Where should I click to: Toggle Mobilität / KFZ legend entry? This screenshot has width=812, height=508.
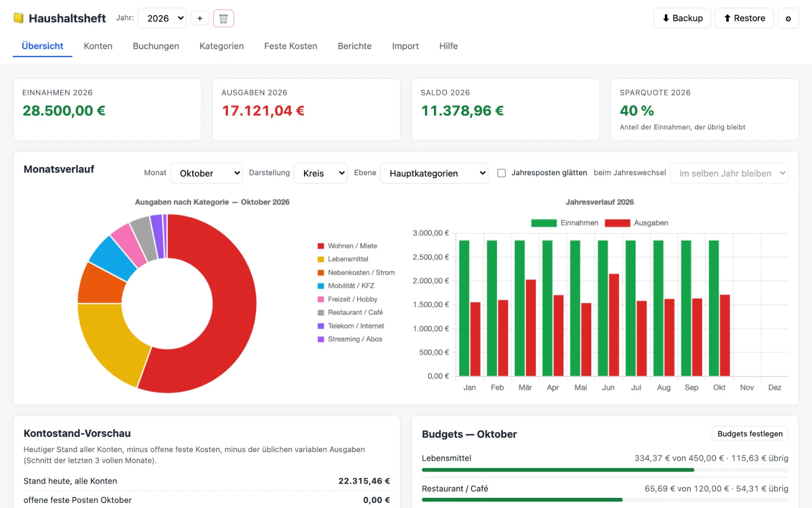[346, 286]
